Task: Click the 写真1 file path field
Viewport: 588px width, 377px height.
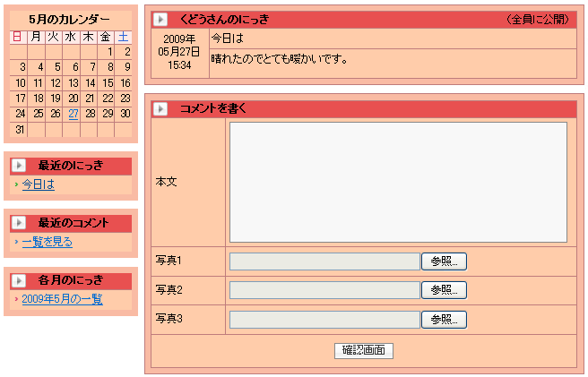Action: point(324,261)
